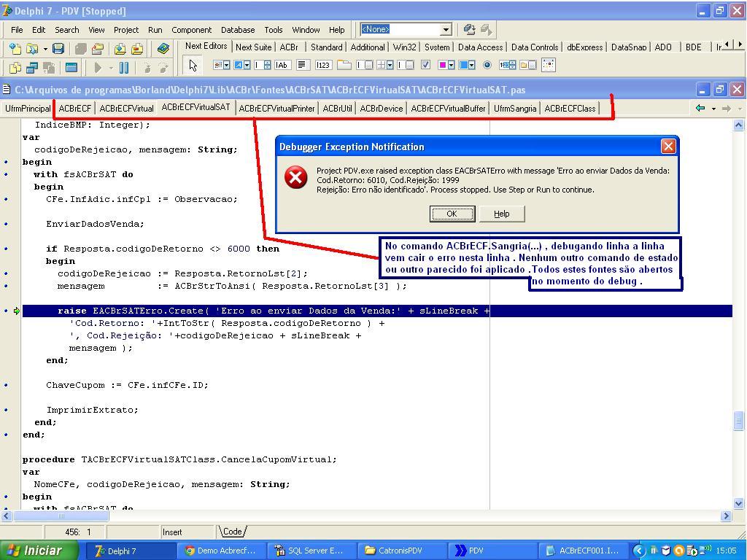747x560 pixels.
Task: Open the Database menu
Action: [x=238, y=29]
